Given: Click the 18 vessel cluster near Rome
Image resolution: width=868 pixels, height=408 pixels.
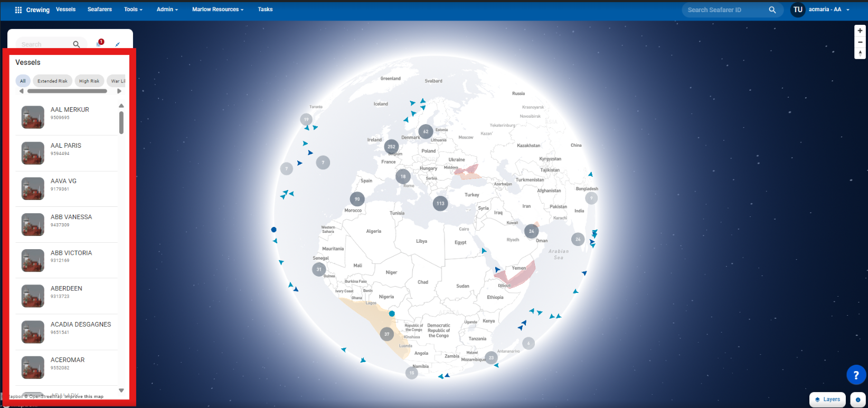Looking at the screenshot, I should 403,176.
